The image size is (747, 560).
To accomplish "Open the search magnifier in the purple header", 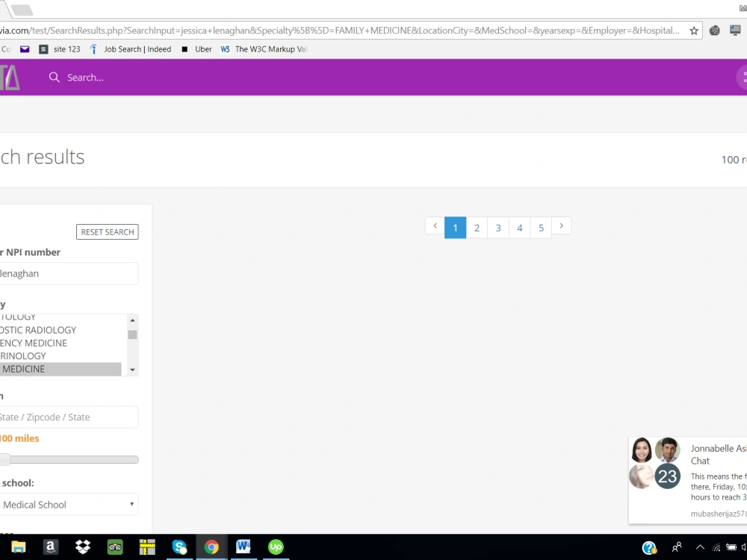I will 53,77.
